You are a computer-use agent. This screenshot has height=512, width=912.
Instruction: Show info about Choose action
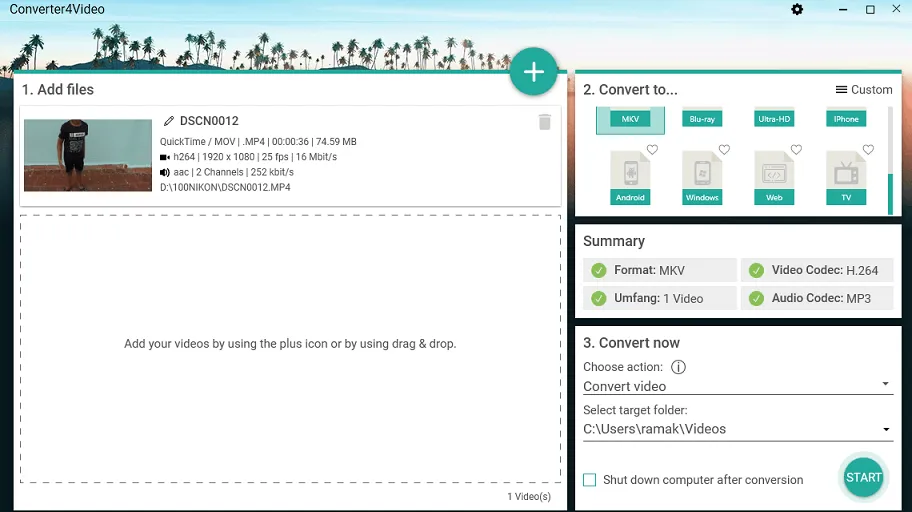678,367
